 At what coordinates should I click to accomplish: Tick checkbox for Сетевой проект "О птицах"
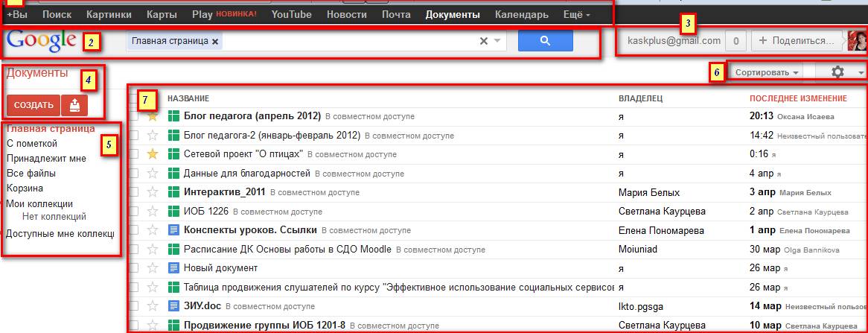coord(133,154)
